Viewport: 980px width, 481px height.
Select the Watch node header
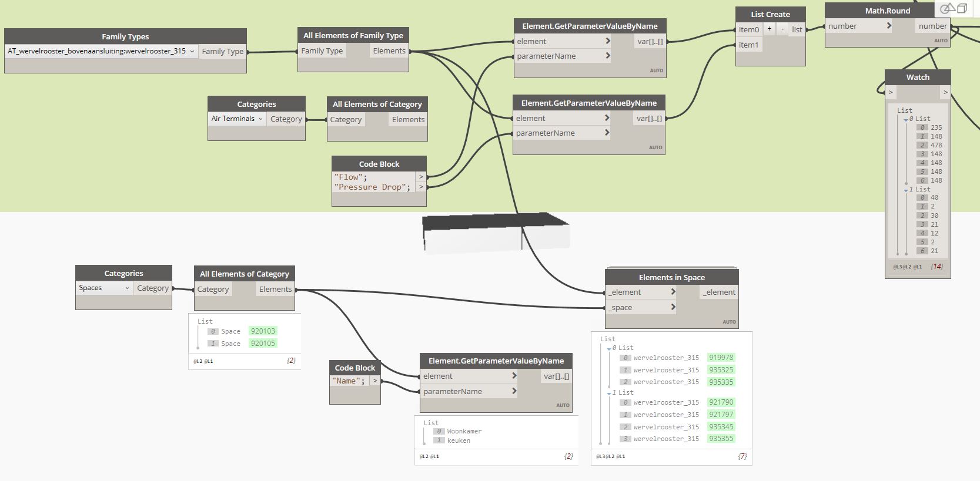918,77
